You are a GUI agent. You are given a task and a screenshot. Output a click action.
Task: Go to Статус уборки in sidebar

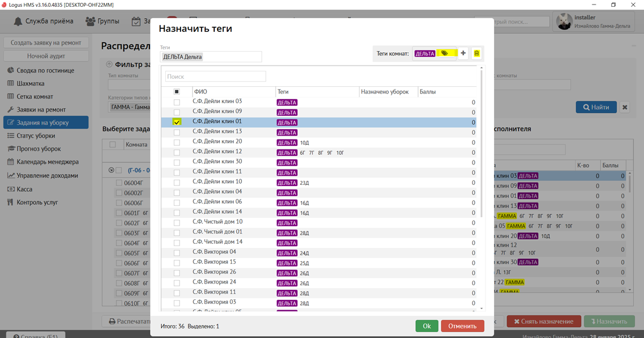click(37, 136)
